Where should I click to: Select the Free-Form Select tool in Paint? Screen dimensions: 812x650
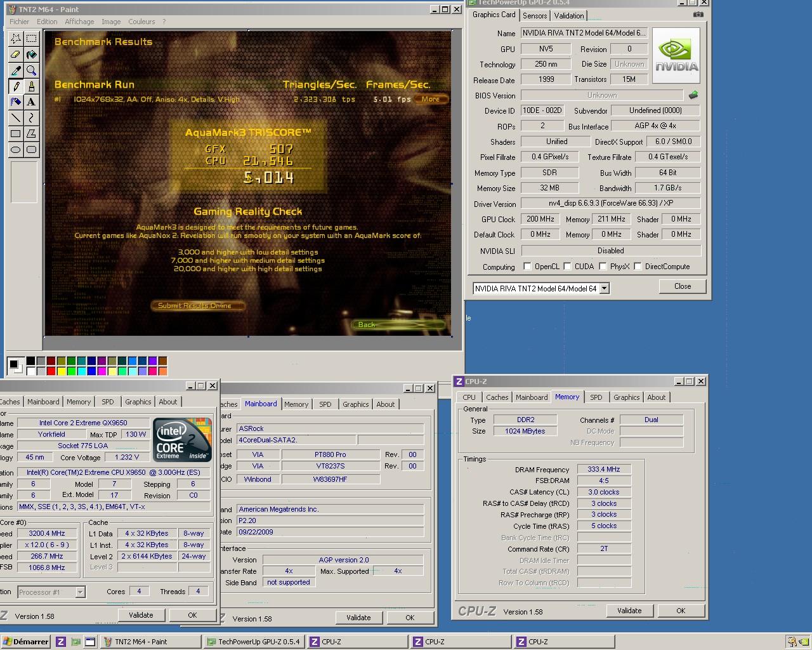point(15,39)
